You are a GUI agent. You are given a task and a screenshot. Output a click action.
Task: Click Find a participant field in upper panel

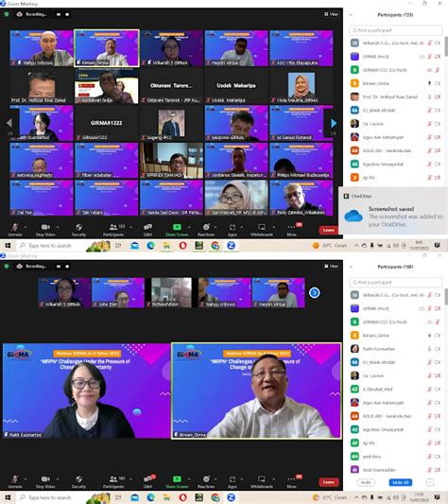(x=396, y=30)
